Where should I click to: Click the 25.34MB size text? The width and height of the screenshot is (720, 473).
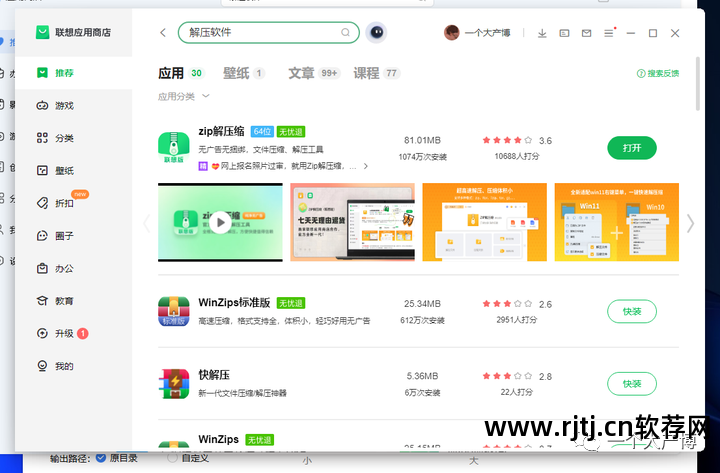(x=422, y=304)
